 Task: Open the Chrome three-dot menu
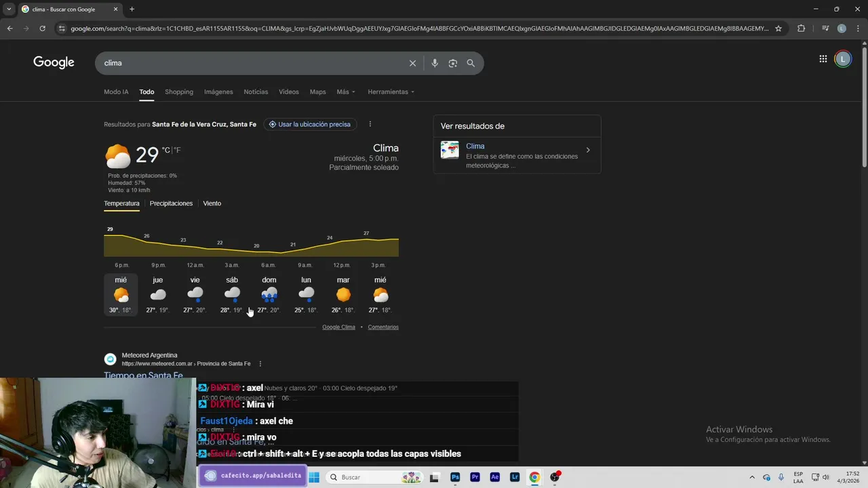858,28
